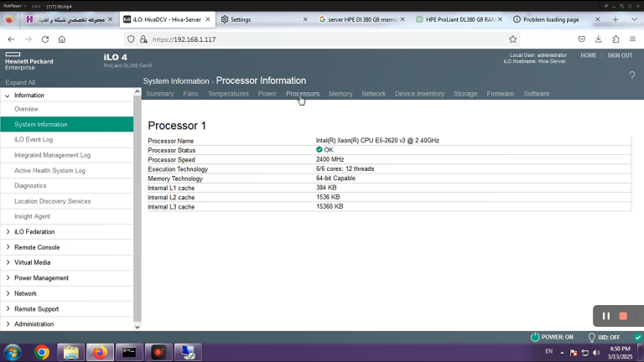Switch to the Problem loading page tab

(556, 19)
